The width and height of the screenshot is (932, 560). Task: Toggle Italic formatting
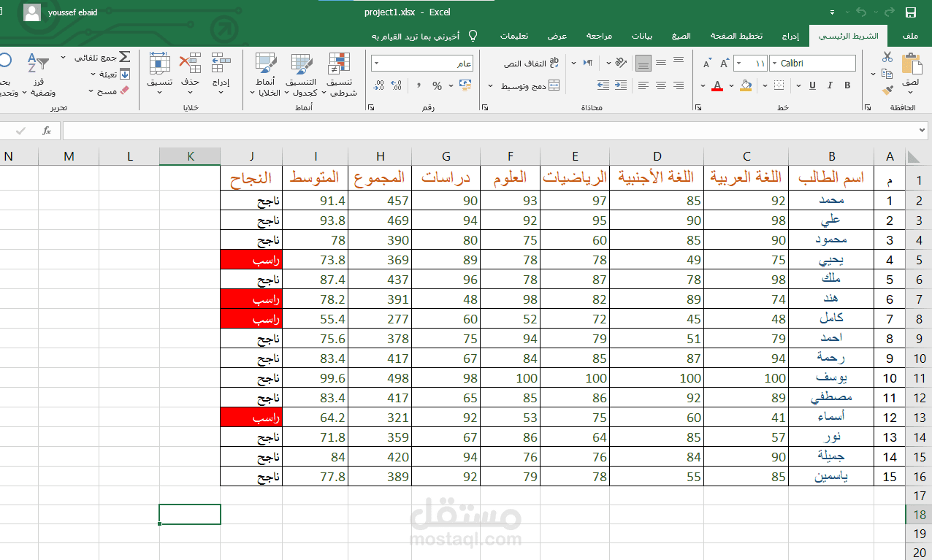[x=830, y=85]
